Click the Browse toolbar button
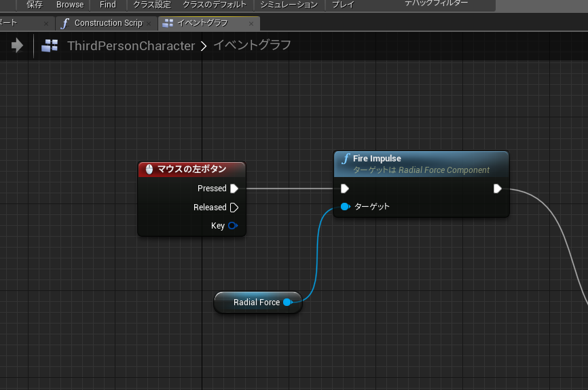This screenshot has height=390, width=588. (70, 5)
